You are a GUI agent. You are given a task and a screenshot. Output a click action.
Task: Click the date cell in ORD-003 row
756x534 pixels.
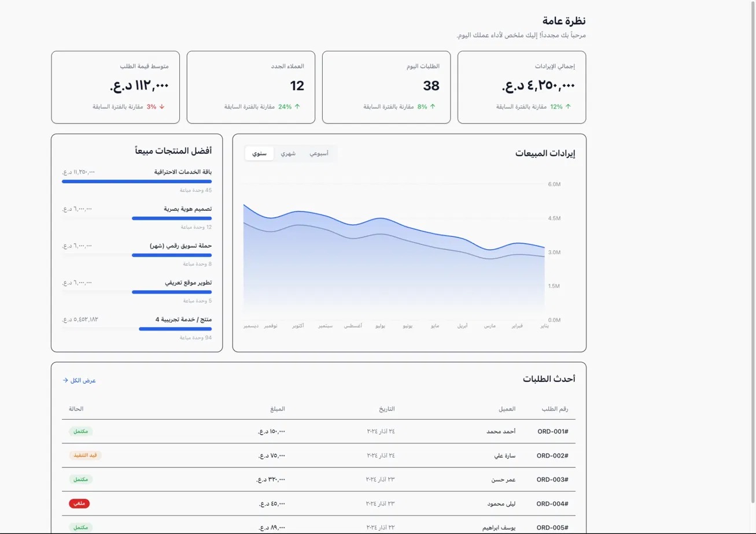[381, 480]
